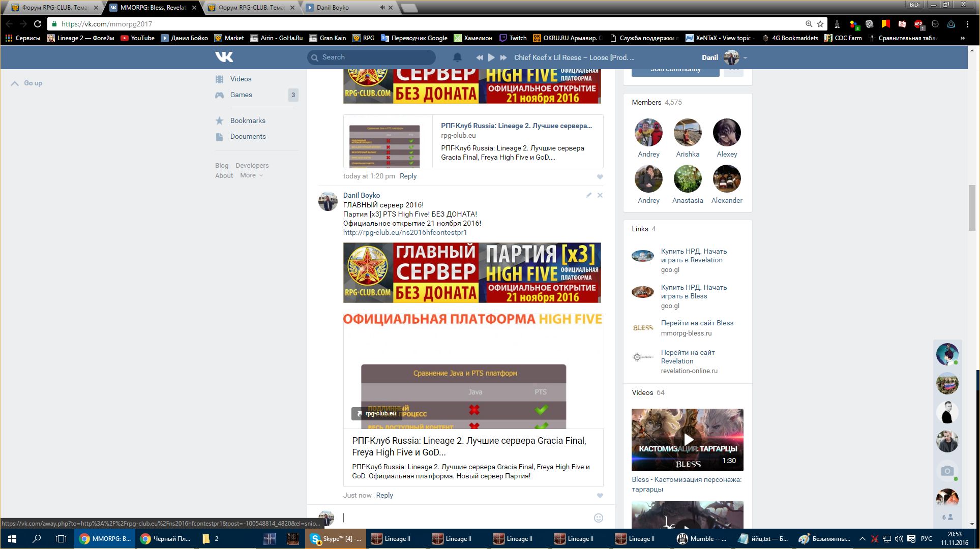Open Перейти на сайт Bless link
The image size is (980, 549).
[x=697, y=323]
